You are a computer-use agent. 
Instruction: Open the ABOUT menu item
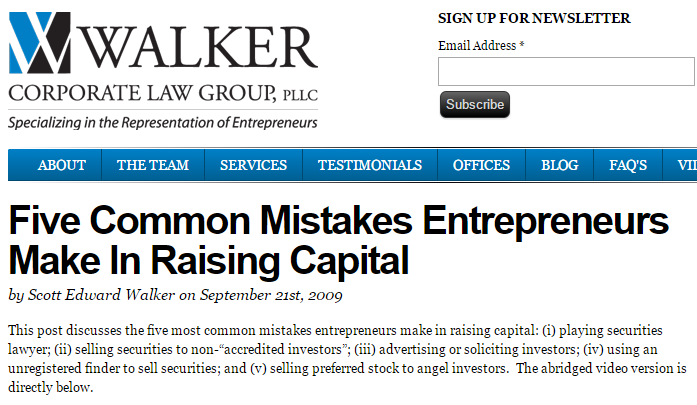[62, 165]
